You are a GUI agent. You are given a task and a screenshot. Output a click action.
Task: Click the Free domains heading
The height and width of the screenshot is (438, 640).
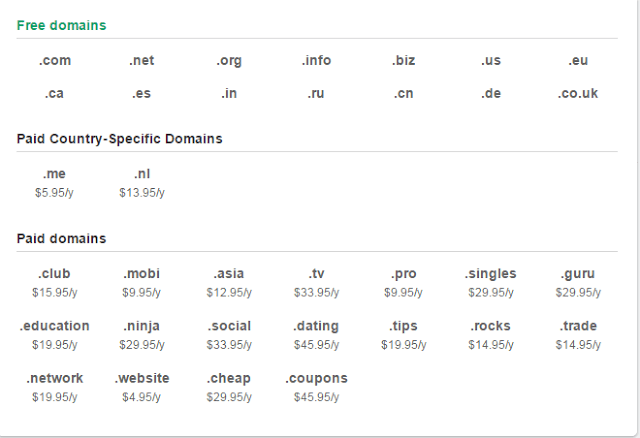[x=61, y=24]
